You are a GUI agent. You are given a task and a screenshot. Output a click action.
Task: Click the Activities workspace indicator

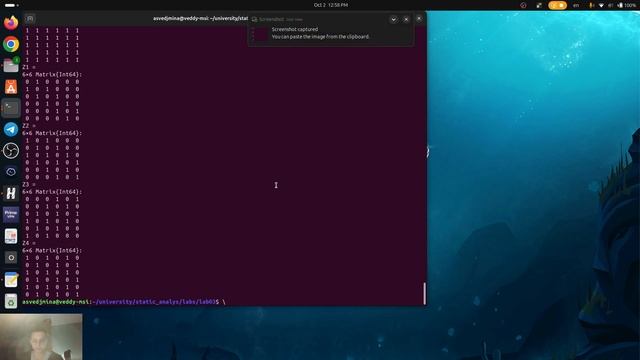tap(11, 5)
